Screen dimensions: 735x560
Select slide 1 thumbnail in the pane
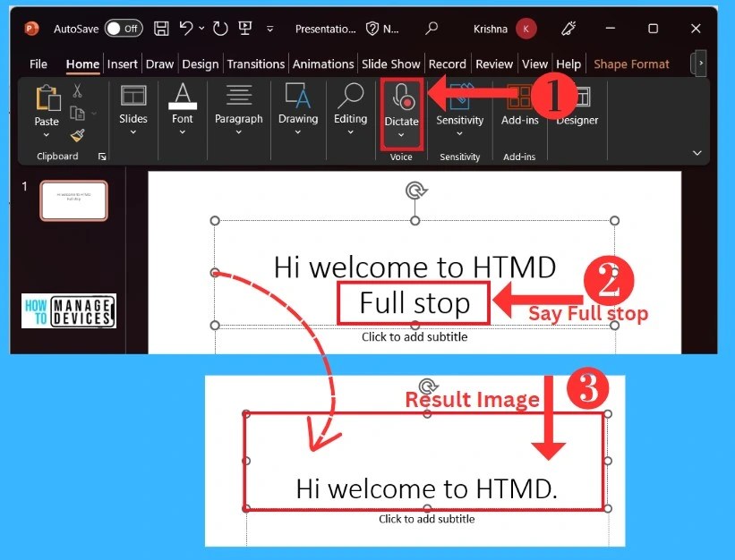click(x=73, y=199)
